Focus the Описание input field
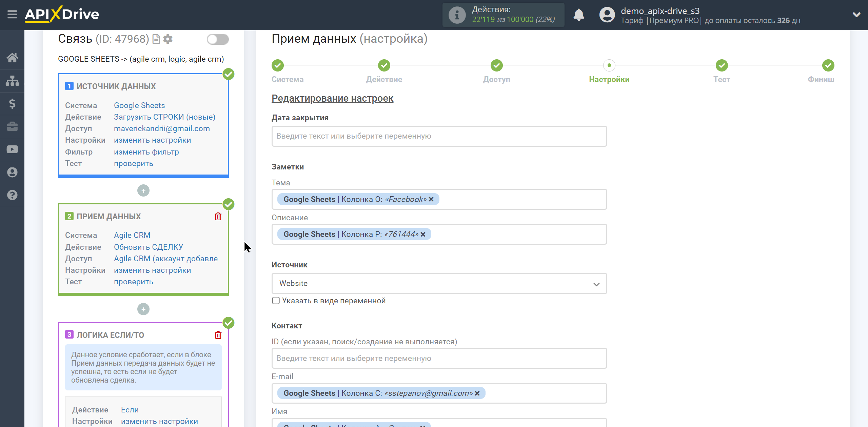This screenshot has width=868, height=427. (439, 234)
